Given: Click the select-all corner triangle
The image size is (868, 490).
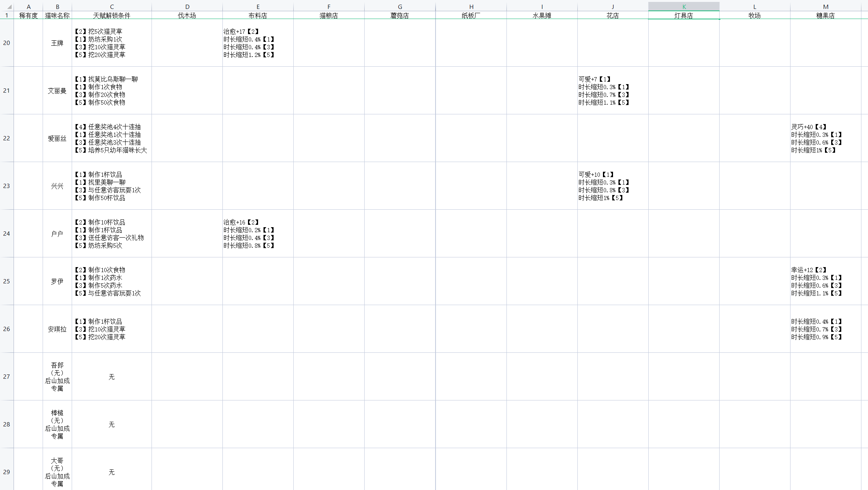Looking at the screenshot, I should pos(9,7).
